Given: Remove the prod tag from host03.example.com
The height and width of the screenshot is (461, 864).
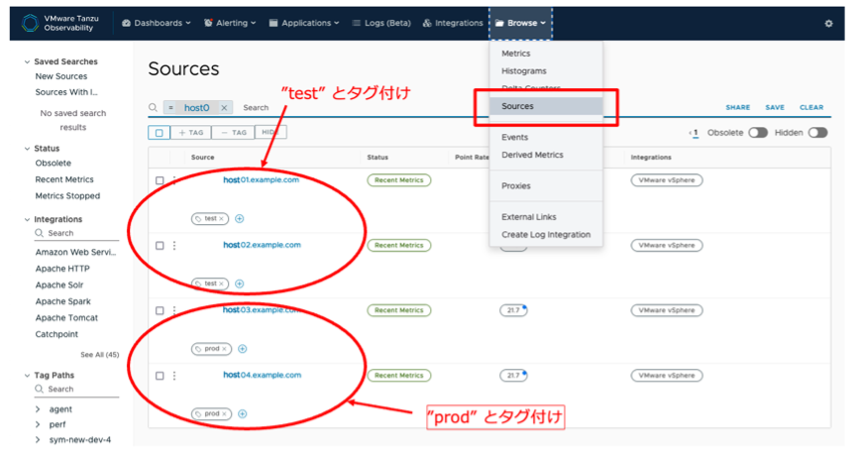Looking at the screenshot, I should coord(224,349).
